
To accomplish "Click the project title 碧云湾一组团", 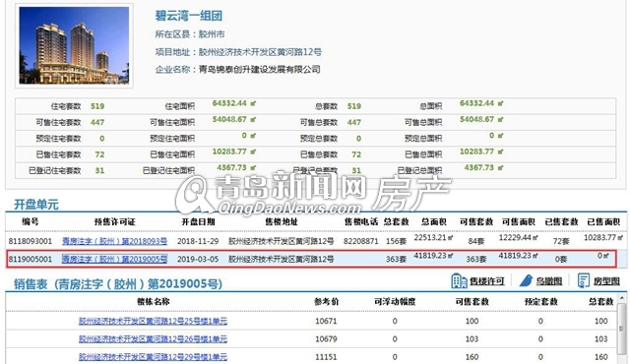I will 188,16.
